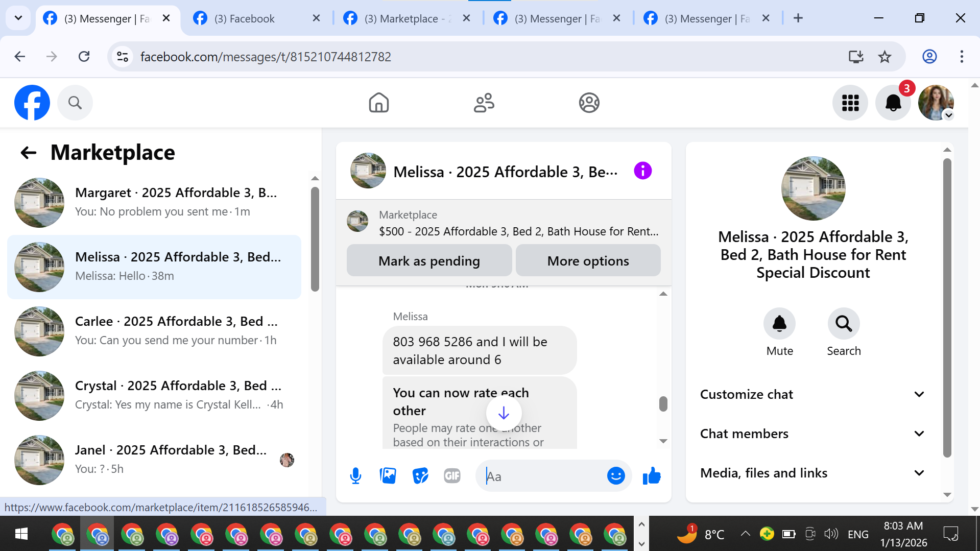Open the Windows Start menu
This screenshot has height=551, width=980.
21,534
